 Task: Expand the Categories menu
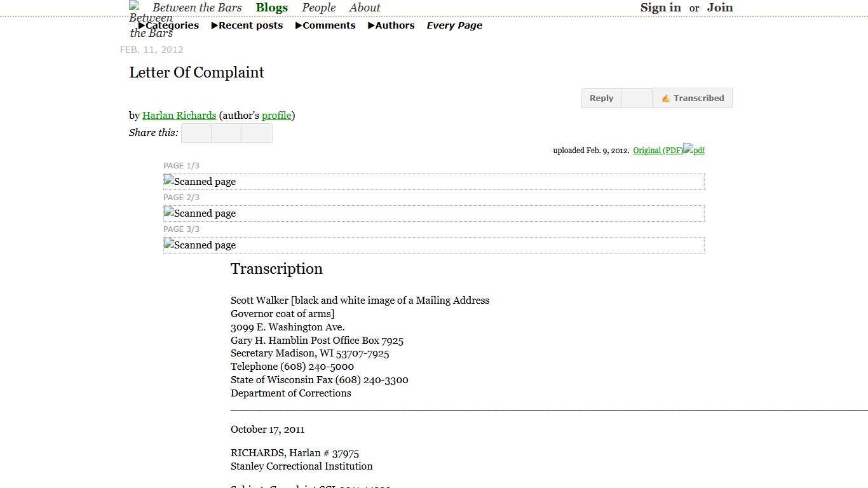pos(168,25)
